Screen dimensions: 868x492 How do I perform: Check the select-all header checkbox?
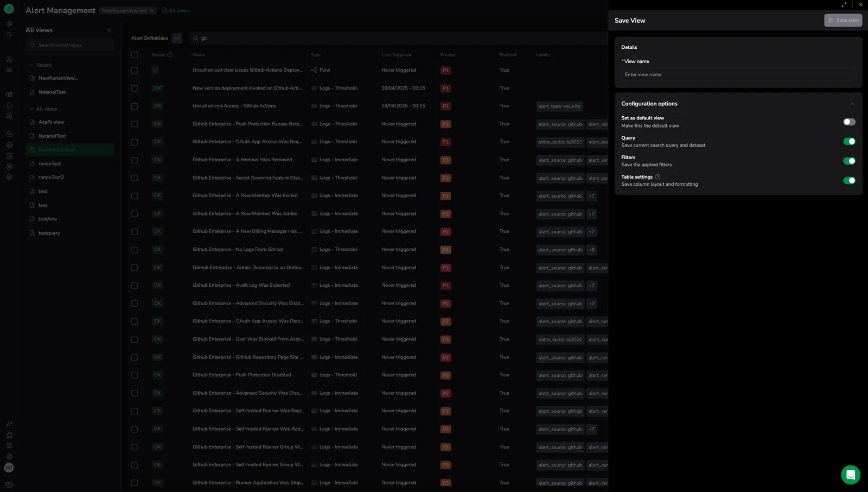[135, 55]
